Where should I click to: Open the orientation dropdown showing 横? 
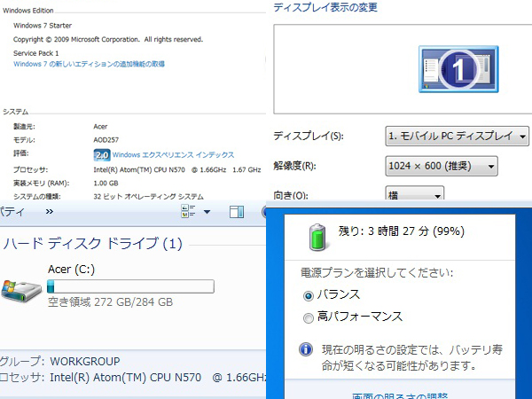pyautogui.click(x=415, y=193)
